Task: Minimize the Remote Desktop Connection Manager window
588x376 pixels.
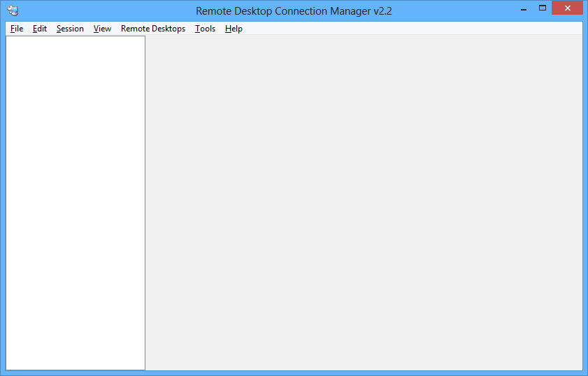Action: pyautogui.click(x=524, y=8)
